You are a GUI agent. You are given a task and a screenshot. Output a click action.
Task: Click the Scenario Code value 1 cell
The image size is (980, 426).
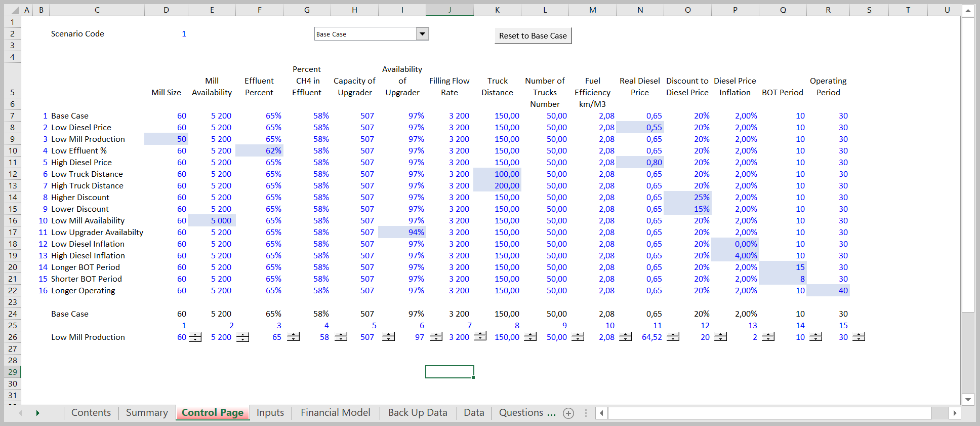click(166, 33)
